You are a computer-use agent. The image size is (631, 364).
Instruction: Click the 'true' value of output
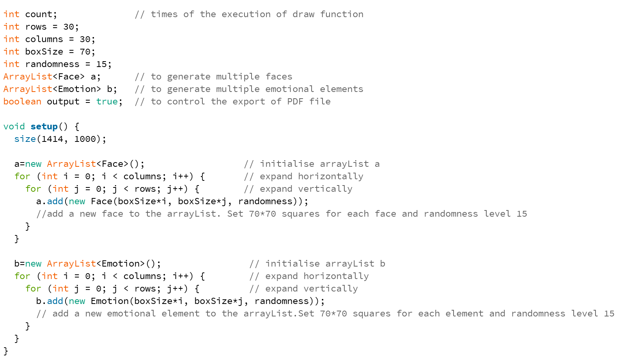[107, 102]
